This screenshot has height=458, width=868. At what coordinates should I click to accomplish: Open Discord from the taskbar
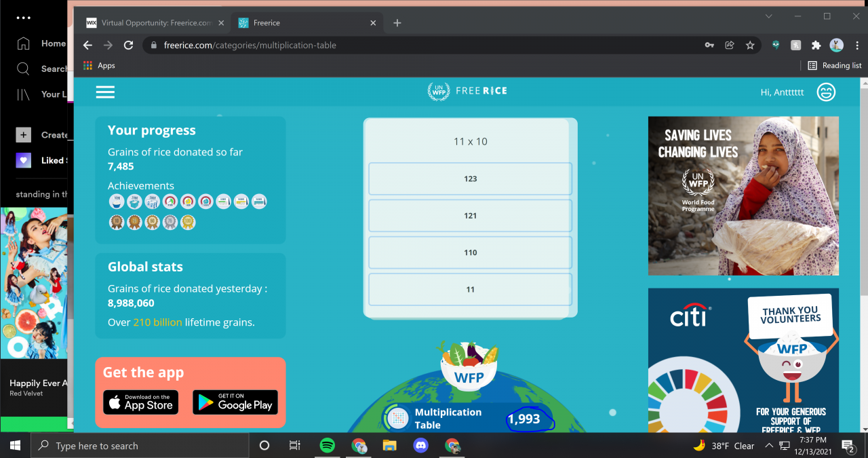tap(421, 446)
